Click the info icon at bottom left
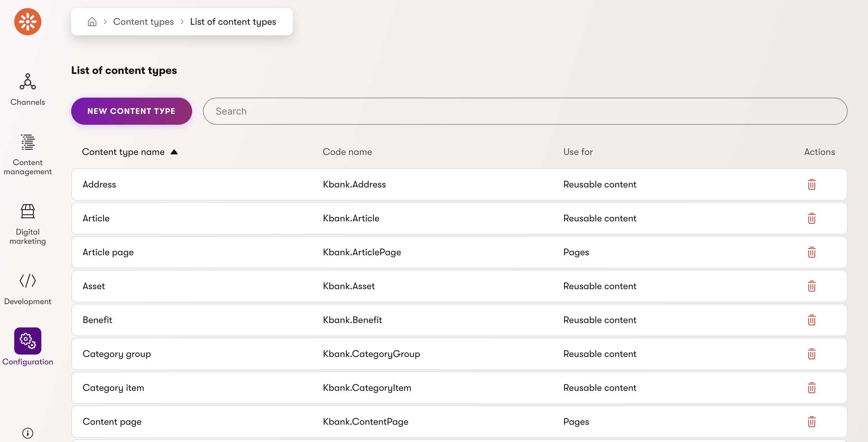The image size is (868, 442). (27, 433)
